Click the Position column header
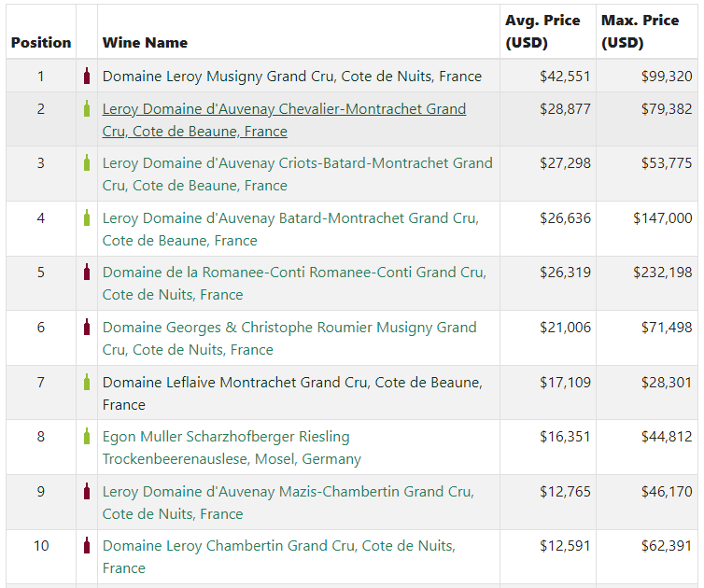 (x=41, y=42)
